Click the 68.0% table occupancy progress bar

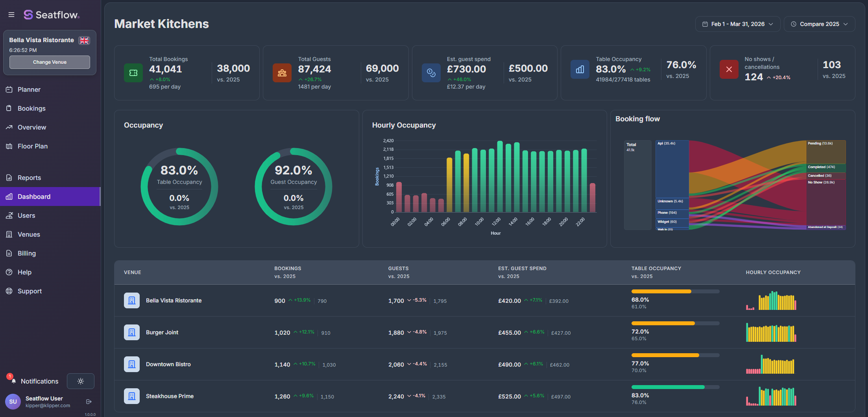point(676,291)
